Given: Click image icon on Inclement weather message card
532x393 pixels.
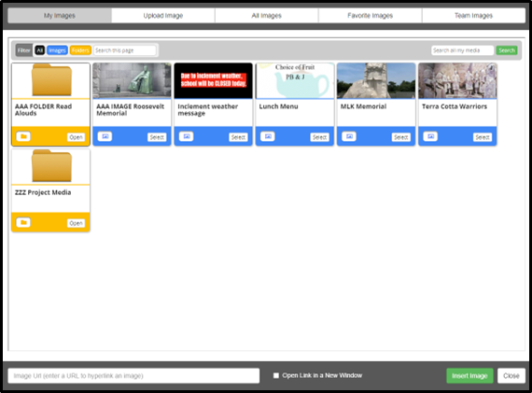Looking at the screenshot, I should (x=187, y=136).
